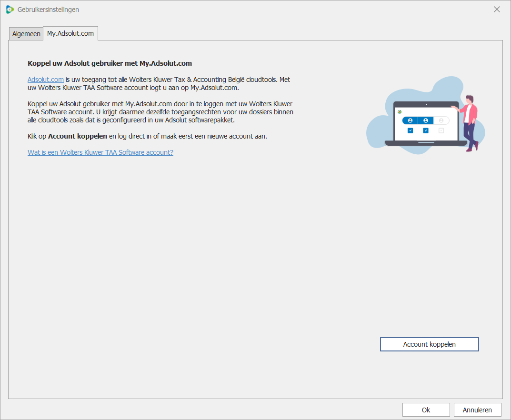Switch to the Algemeen tab

coord(26,34)
